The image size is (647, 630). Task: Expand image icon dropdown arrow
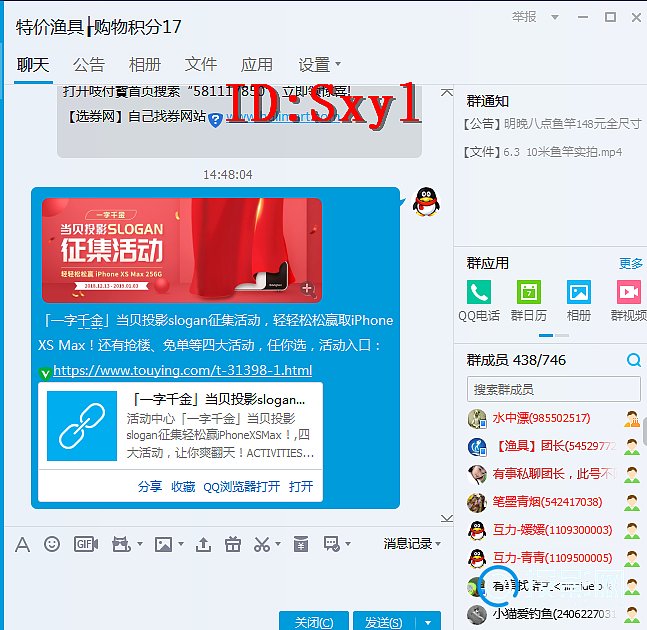181,544
